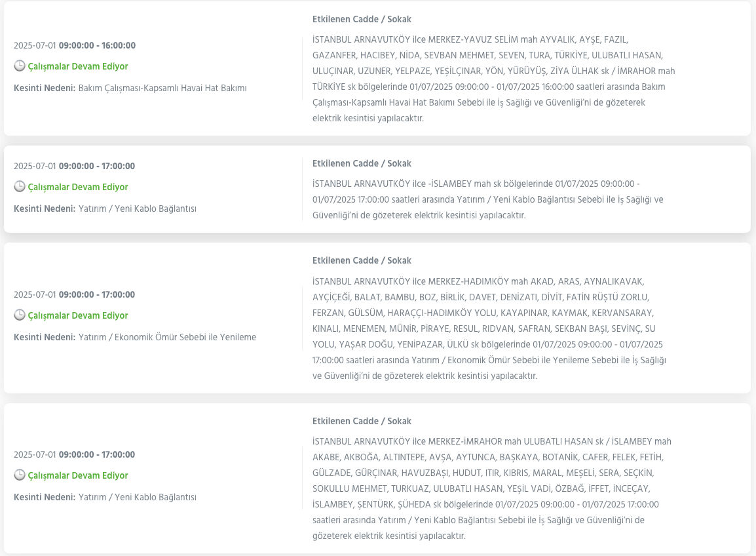756x556 pixels.
Task: Click the clock icon in the Yavuz Selim outage card
Action: click(x=20, y=66)
